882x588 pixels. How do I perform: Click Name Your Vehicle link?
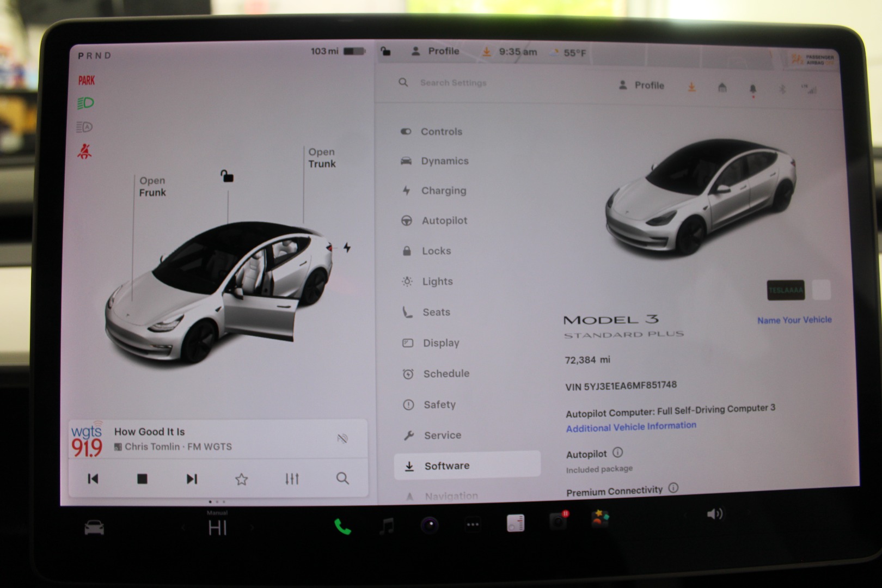(794, 320)
